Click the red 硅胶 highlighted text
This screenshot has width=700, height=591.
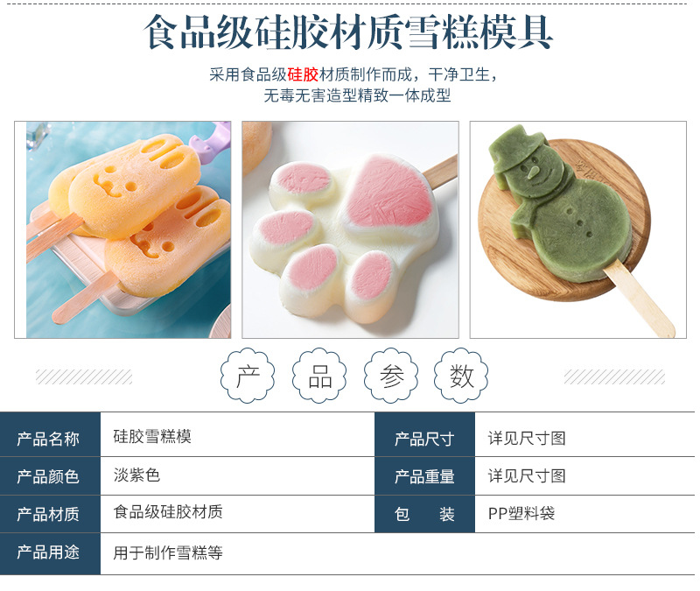303,74
